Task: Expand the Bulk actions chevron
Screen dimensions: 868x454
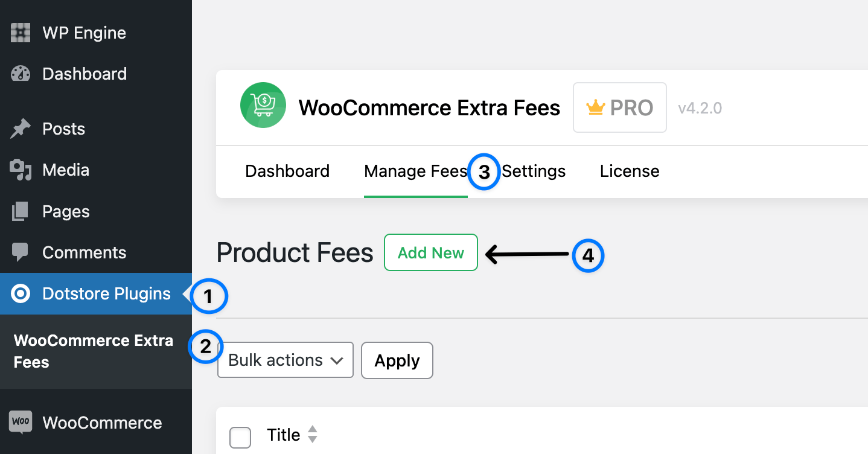Action: point(337,360)
